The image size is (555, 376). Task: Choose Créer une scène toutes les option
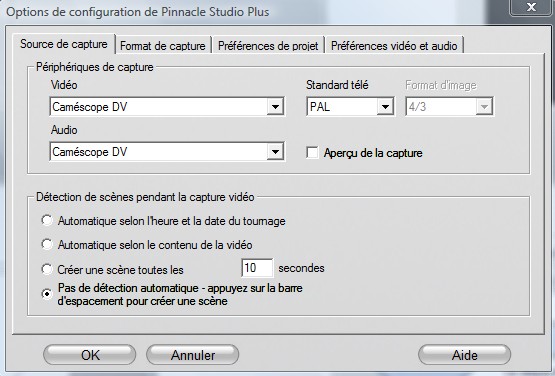47,269
